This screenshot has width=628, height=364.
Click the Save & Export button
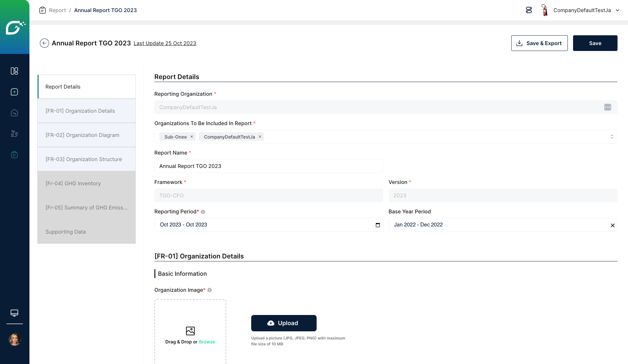click(539, 43)
